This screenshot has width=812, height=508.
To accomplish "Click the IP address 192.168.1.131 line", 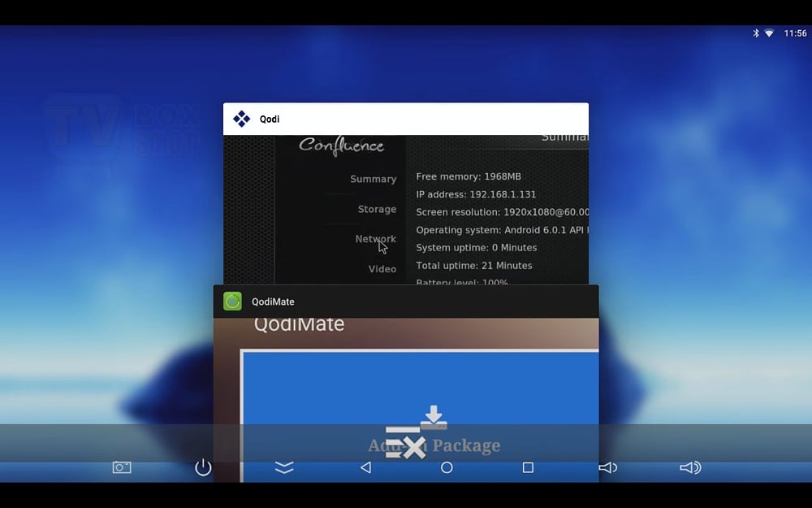I will click(476, 194).
